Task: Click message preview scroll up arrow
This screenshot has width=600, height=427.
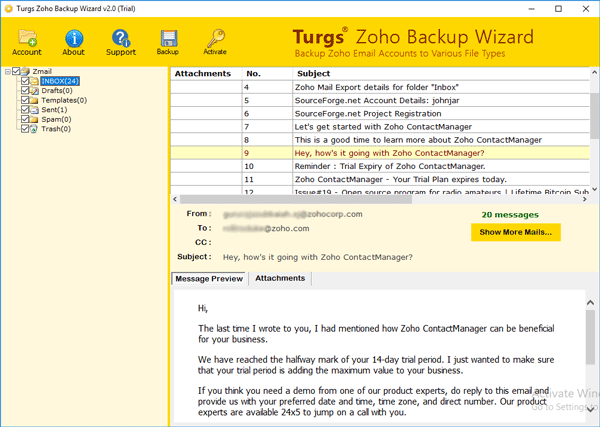Action: [x=590, y=303]
